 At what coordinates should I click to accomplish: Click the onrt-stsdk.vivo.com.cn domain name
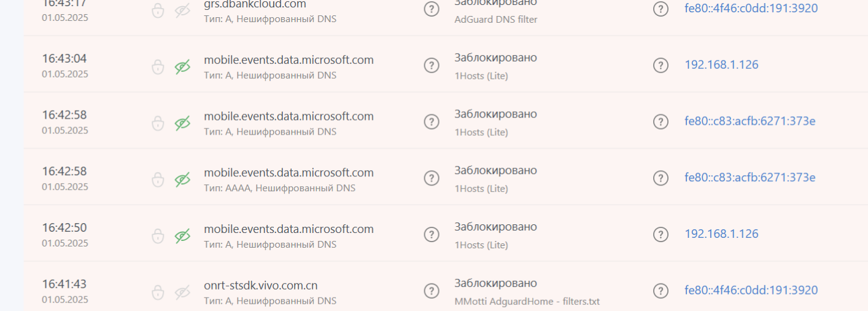pyautogui.click(x=260, y=285)
